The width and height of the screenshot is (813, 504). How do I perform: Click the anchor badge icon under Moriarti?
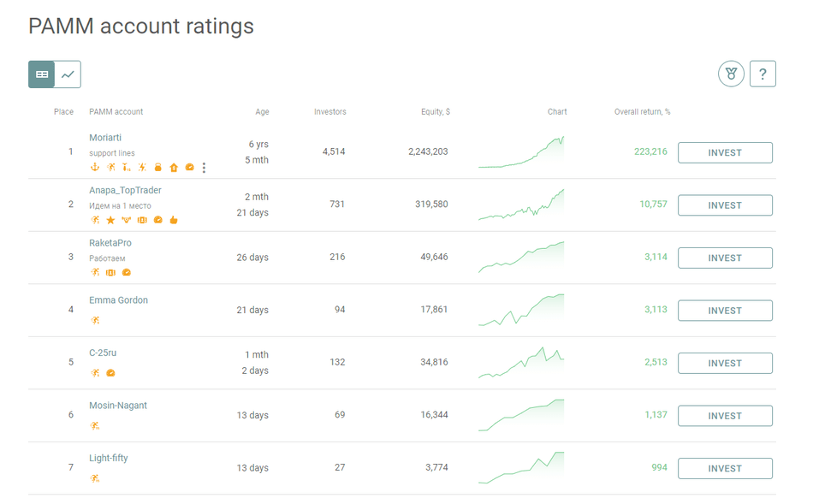tap(95, 168)
